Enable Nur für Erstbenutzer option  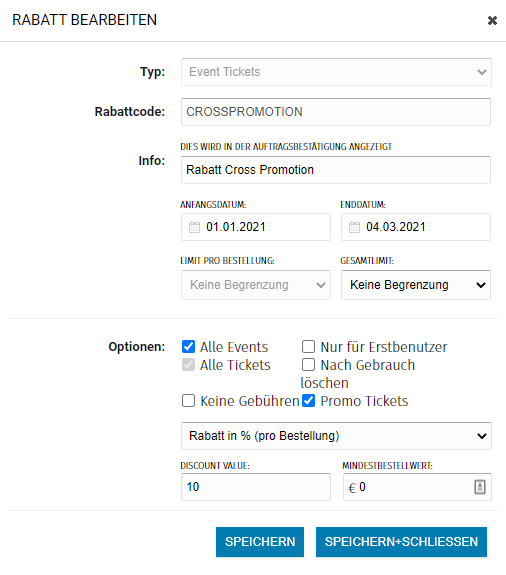(x=308, y=347)
